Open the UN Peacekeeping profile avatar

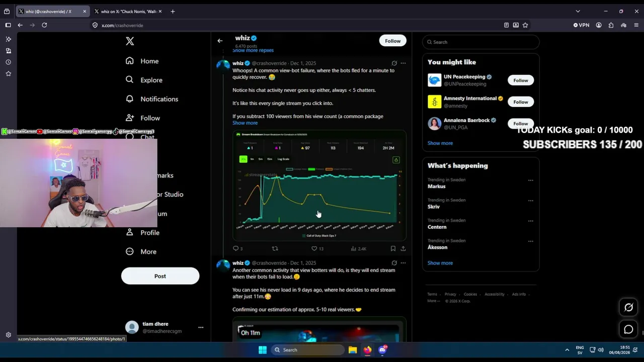[x=434, y=80]
